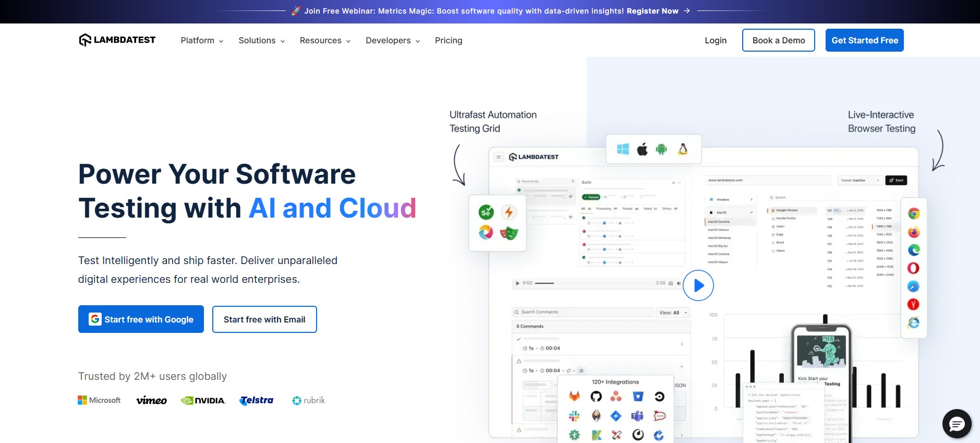Click the Rubrik logo
Viewport: 980px width, 443px height.
[x=308, y=400]
